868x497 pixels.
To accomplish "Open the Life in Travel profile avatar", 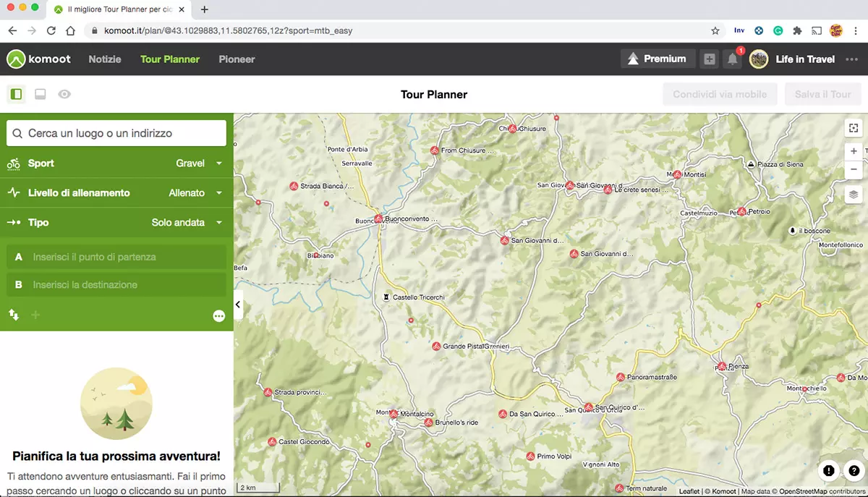I will coord(759,59).
